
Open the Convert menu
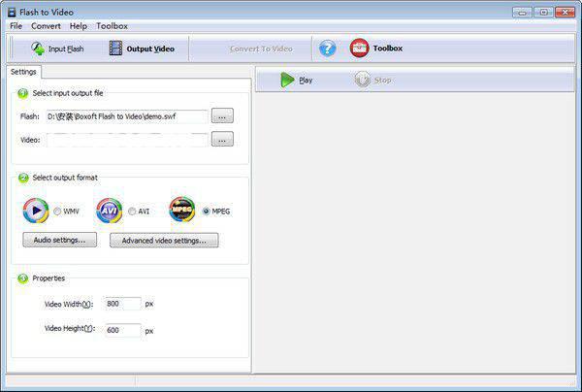click(46, 26)
